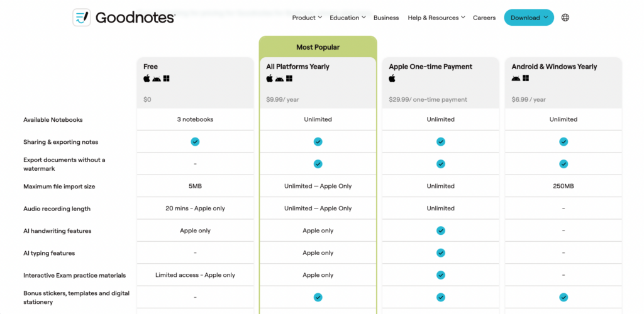Click the Available Notebooks row label
Viewport: 644px width, 314px height.
coord(53,120)
